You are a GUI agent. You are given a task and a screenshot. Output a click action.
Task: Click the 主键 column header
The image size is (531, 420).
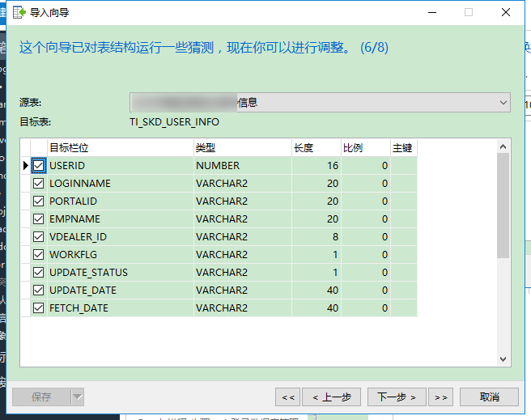tap(404, 147)
